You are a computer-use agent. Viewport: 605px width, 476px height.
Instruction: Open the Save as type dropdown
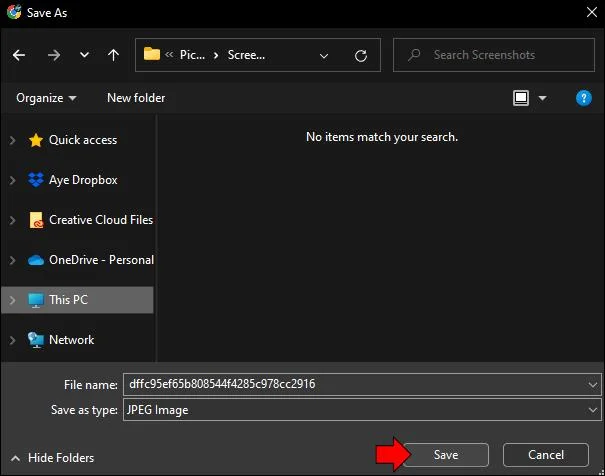pos(362,410)
